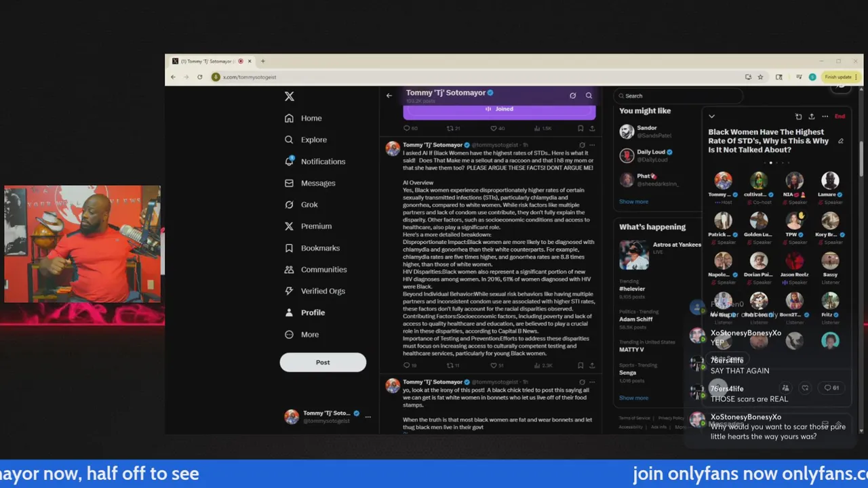Open Profile in the X sidebar
868x488 pixels.
pyautogui.click(x=304, y=312)
